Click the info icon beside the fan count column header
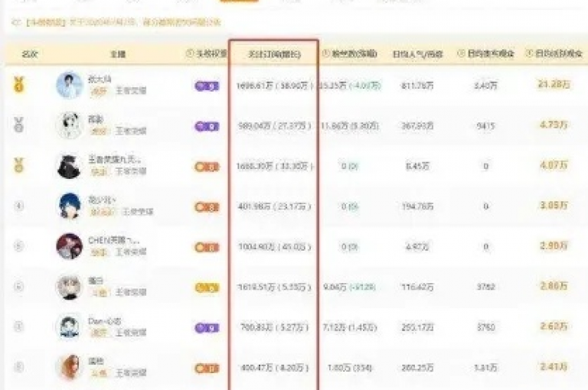This screenshot has height=390, width=588. click(x=325, y=54)
